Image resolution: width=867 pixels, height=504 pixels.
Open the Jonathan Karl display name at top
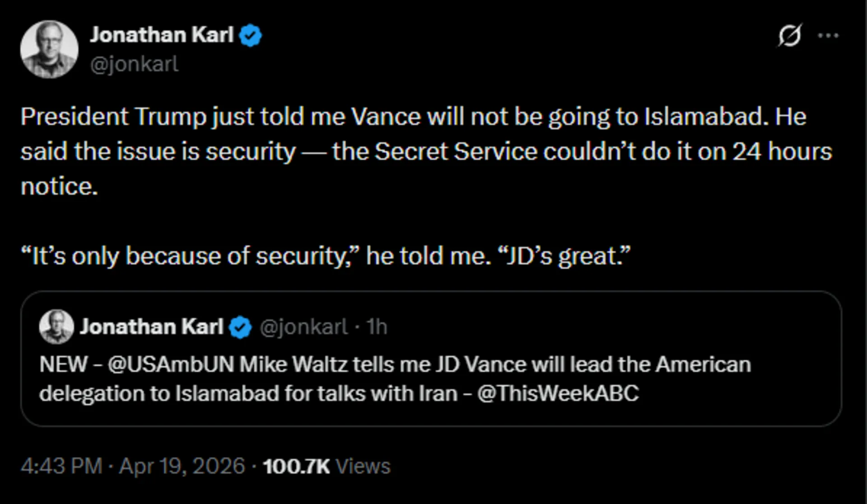coord(162,35)
